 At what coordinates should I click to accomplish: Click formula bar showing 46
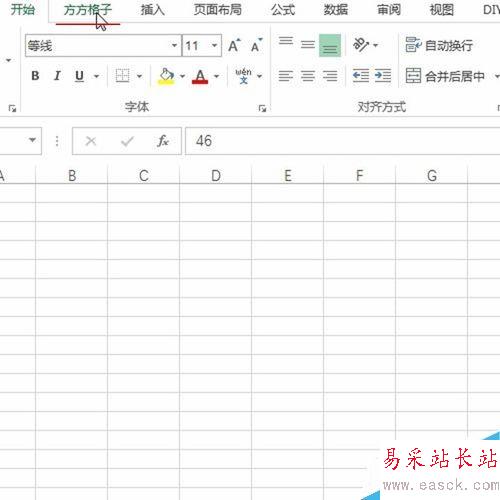point(343,141)
